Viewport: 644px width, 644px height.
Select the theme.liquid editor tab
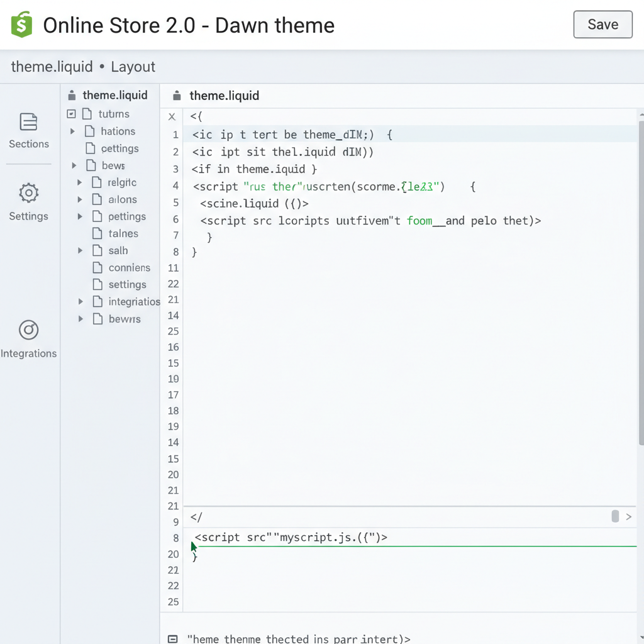point(224,96)
